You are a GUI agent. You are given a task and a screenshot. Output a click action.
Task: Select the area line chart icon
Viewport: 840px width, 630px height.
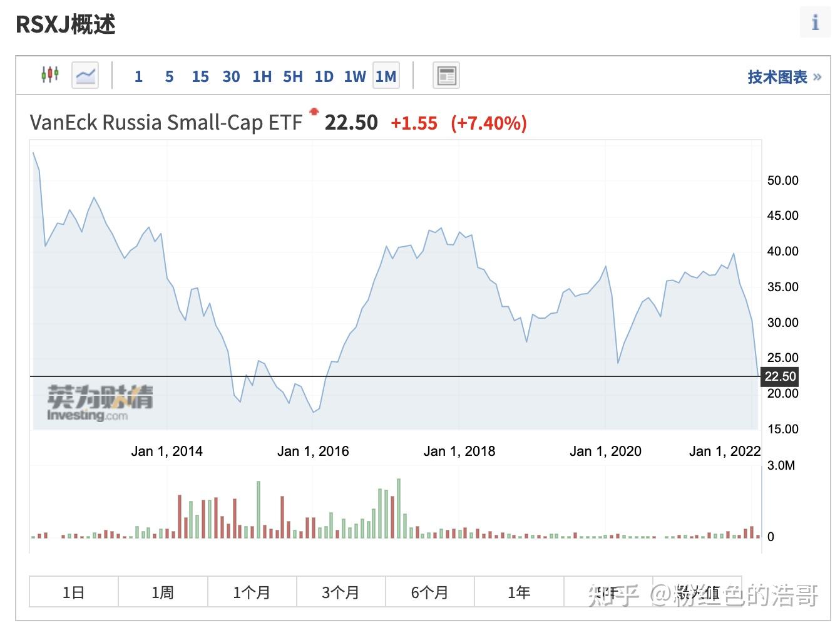85,76
